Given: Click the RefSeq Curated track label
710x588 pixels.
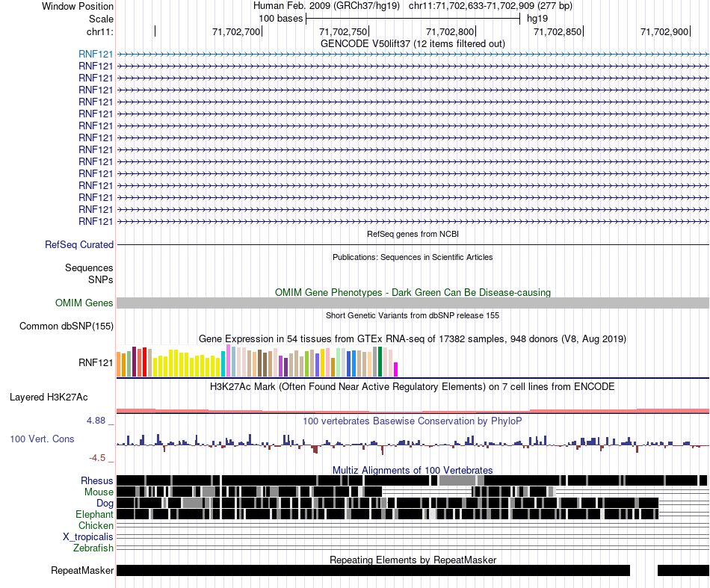Looking at the screenshot, I should (x=79, y=245).
